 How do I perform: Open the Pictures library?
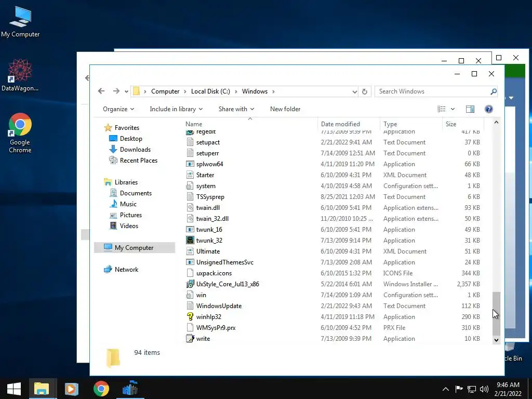[x=130, y=215]
